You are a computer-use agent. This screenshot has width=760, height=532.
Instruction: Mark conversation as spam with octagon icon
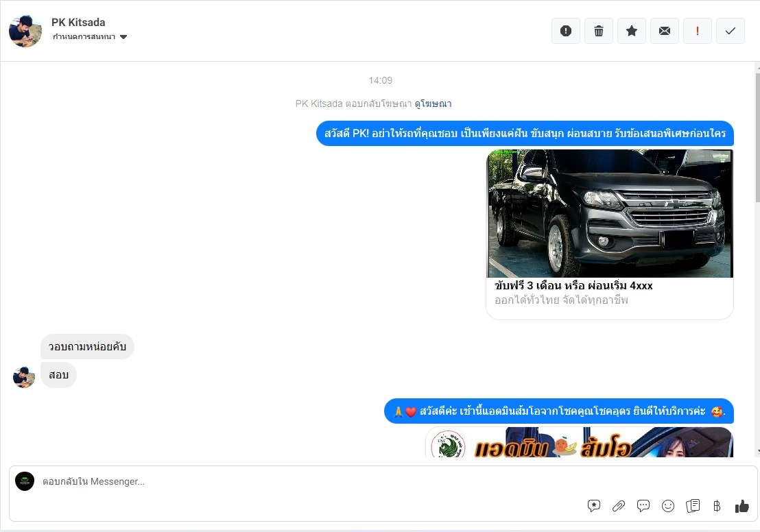[x=566, y=31]
